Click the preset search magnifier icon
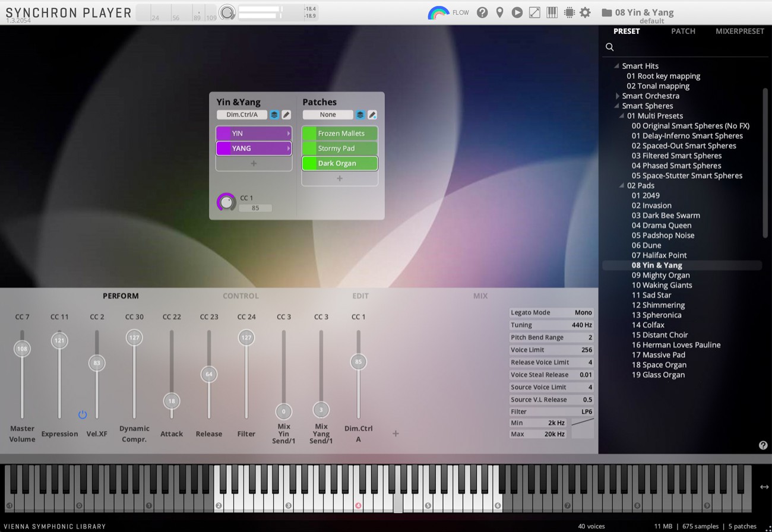 pos(610,46)
